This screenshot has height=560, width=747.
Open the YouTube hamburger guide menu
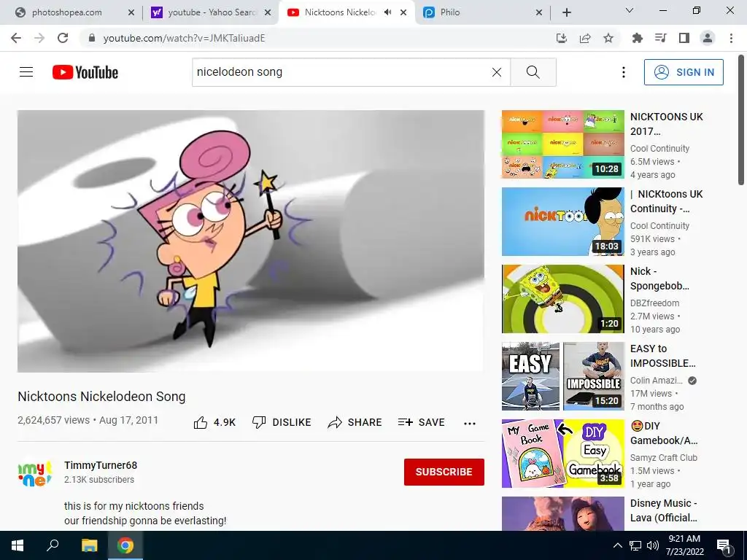(x=26, y=72)
